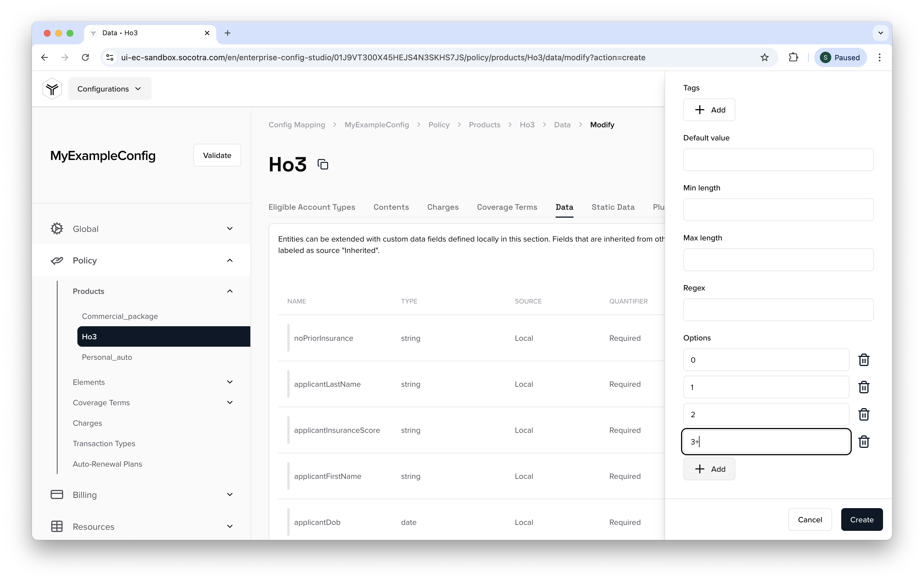
Task: Click the Socotra logo icon top left
Action: click(x=52, y=88)
